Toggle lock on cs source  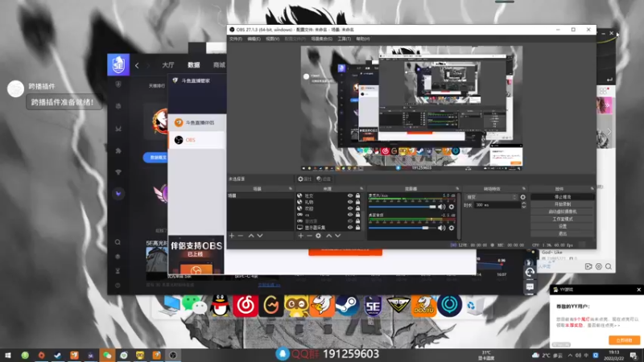[357, 215]
